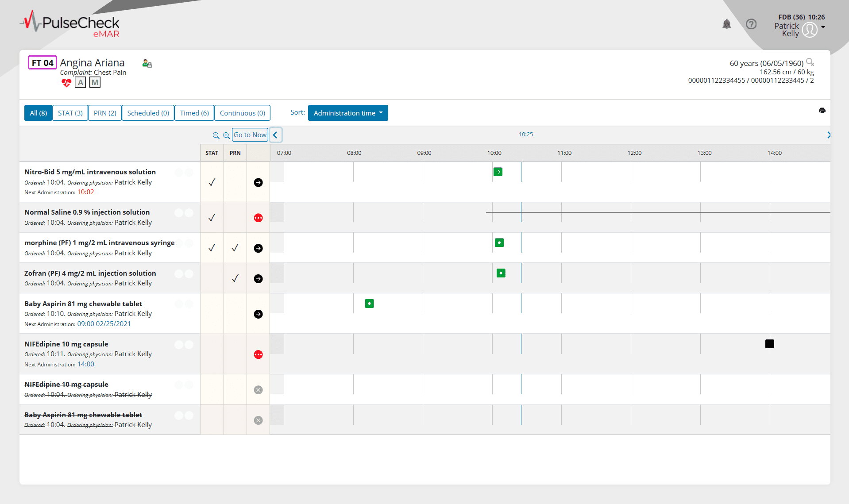849x504 pixels.
Task: Click the caregiver icon next to Angina Ariana
Action: click(x=147, y=63)
